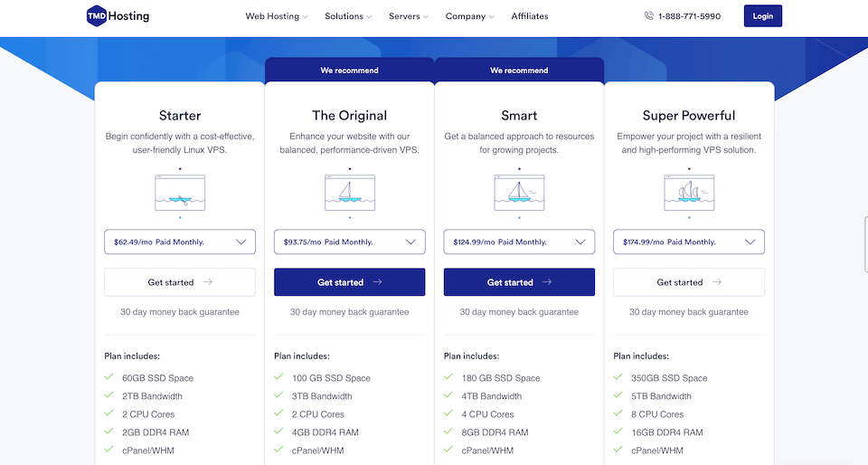Click the checkmark beside 2TB Bandwidth

(109, 395)
